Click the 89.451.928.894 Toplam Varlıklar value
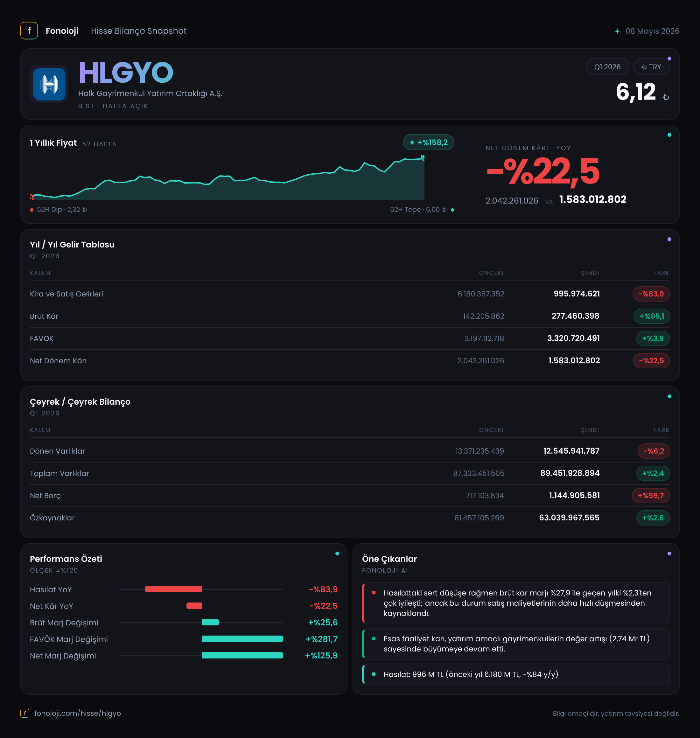 tap(570, 473)
